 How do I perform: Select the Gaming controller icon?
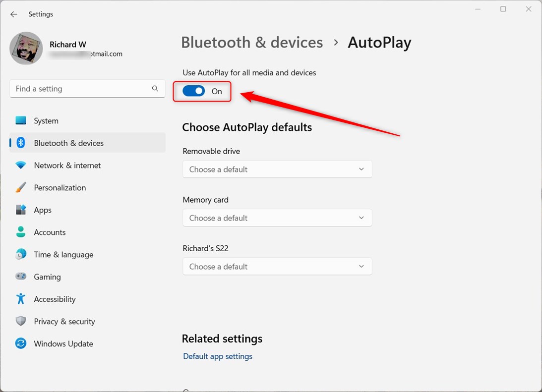coord(20,277)
